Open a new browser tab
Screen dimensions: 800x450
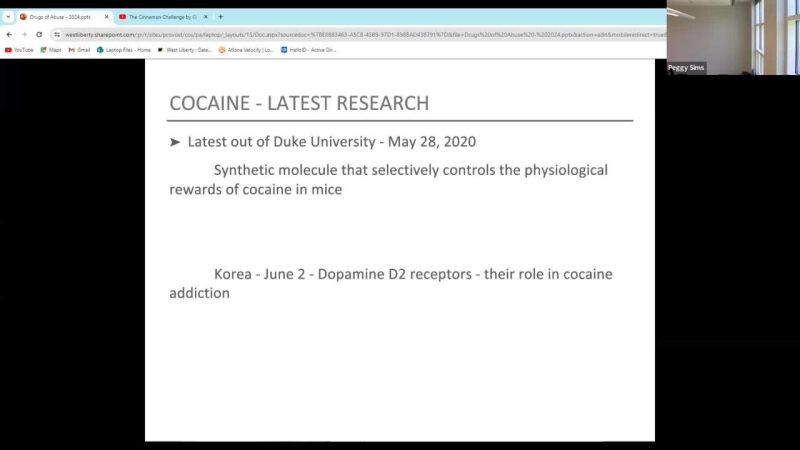tap(220, 17)
